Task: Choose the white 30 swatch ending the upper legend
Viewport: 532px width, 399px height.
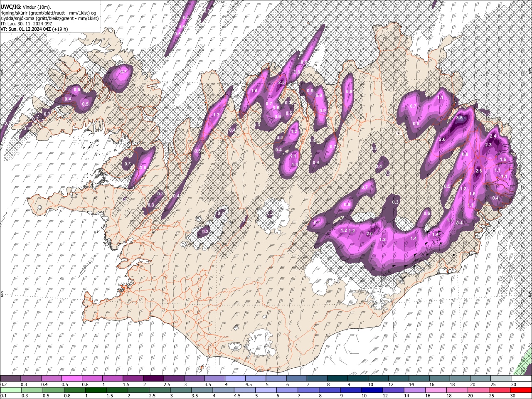Action: (521, 379)
